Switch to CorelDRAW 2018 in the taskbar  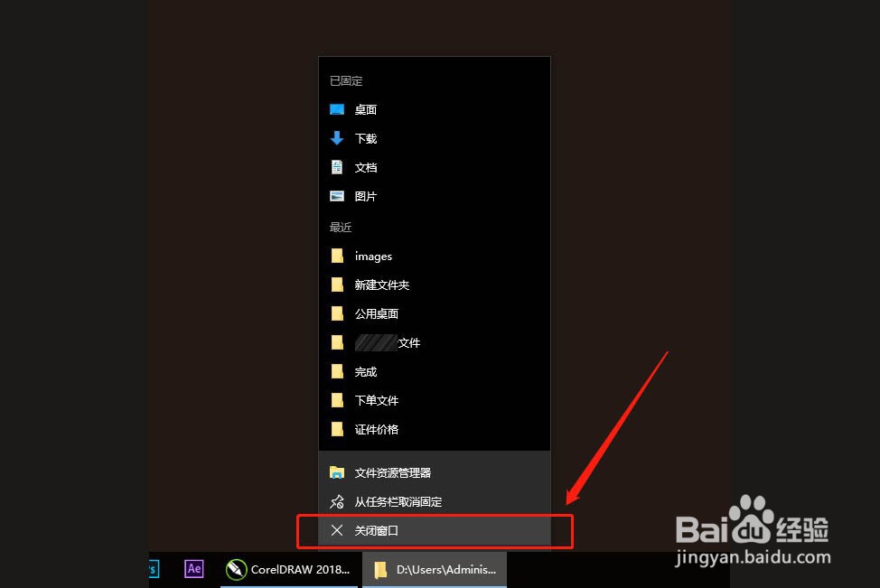[288, 570]
